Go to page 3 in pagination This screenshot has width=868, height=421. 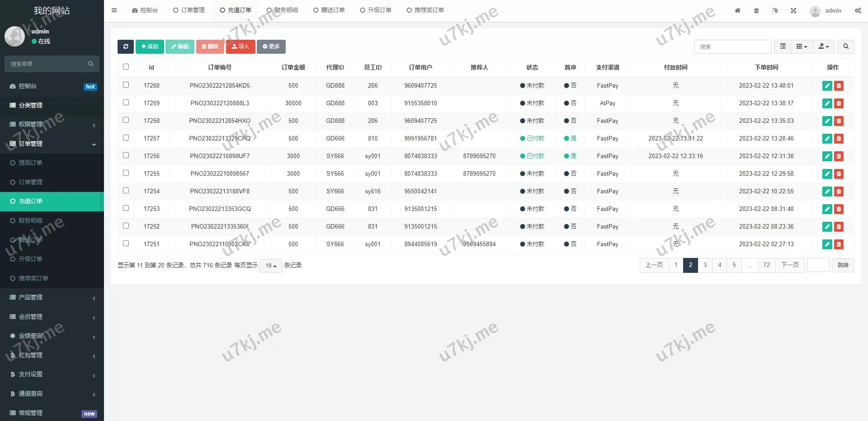(705, 265)
